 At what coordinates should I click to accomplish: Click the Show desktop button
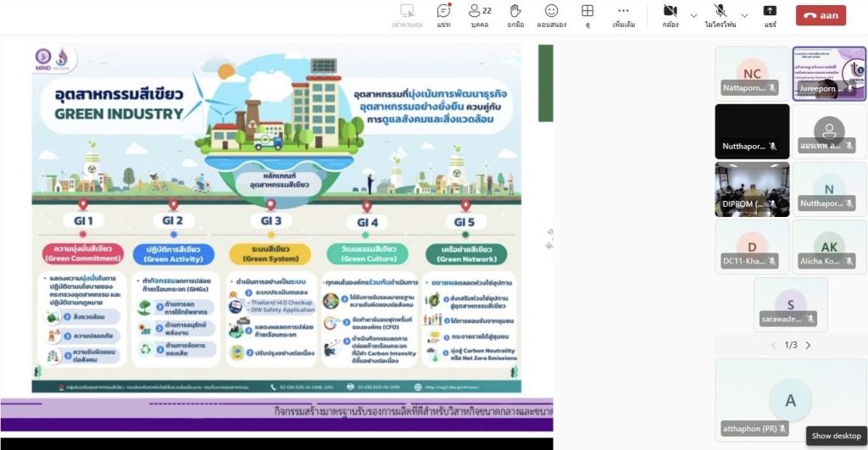[x=836, y=436]
